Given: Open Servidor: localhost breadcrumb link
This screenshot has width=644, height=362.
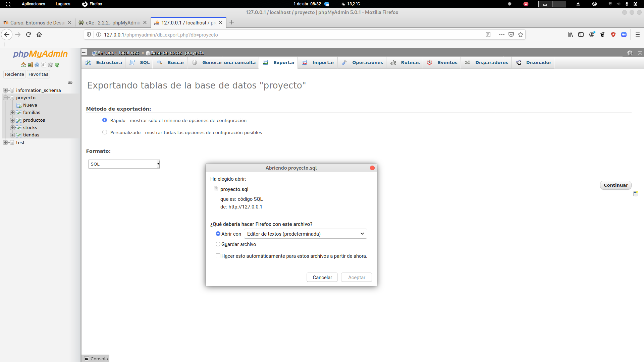Looking at the screenshot, I should click(x=118, y=53).
